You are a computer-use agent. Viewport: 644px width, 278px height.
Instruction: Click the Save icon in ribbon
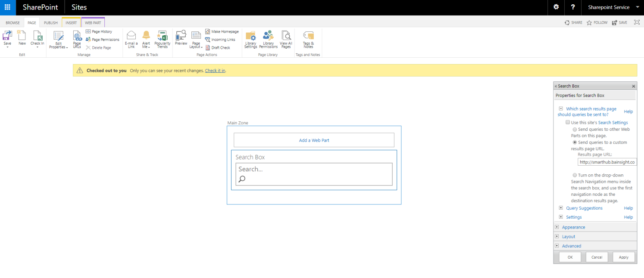(x=7, y=36)
